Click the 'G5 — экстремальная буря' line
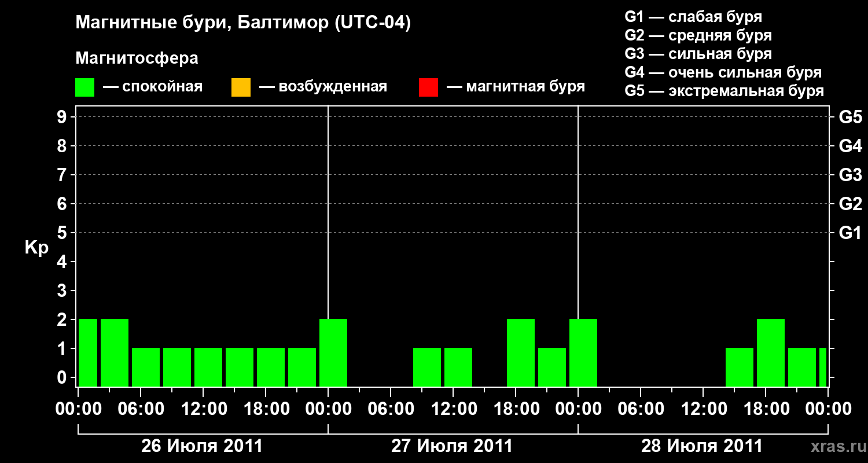The width and height of the screenshot is (868, 463). point(724,91)
